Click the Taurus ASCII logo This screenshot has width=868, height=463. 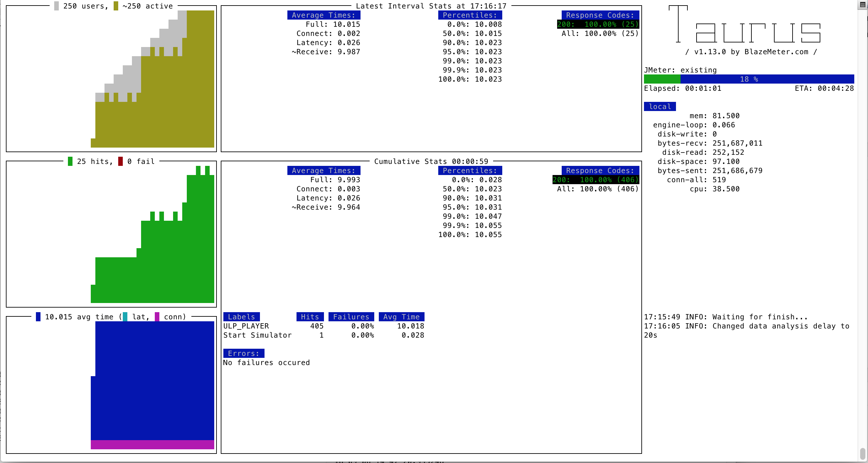[745, 24]
